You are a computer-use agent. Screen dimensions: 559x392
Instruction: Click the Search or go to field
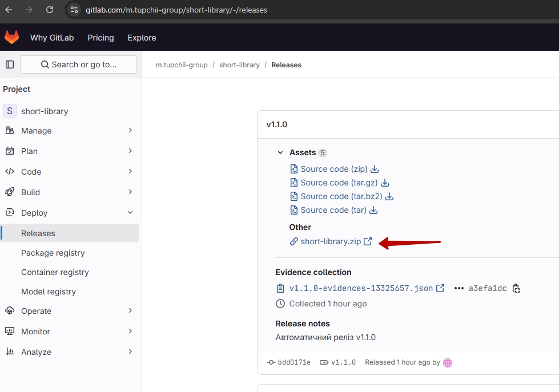[78, 64]
